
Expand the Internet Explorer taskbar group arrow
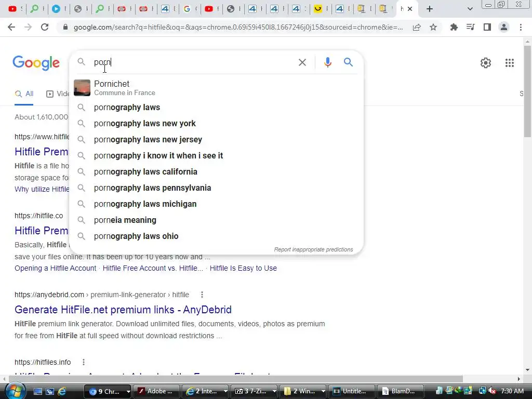coord(225,391)
